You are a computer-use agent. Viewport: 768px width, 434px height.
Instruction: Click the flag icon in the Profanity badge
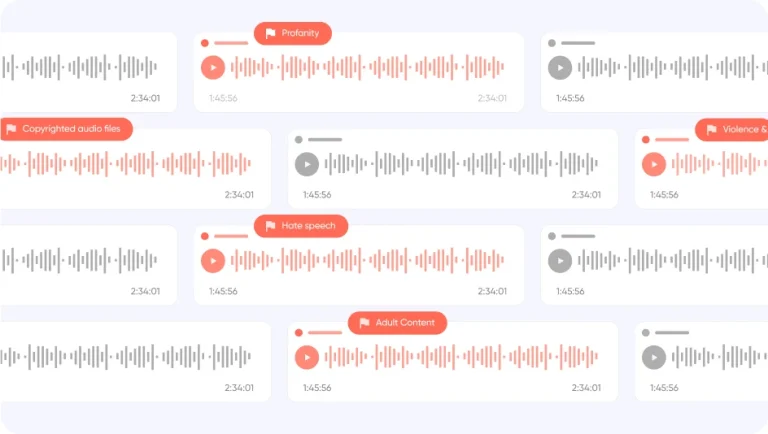point(270,33)
